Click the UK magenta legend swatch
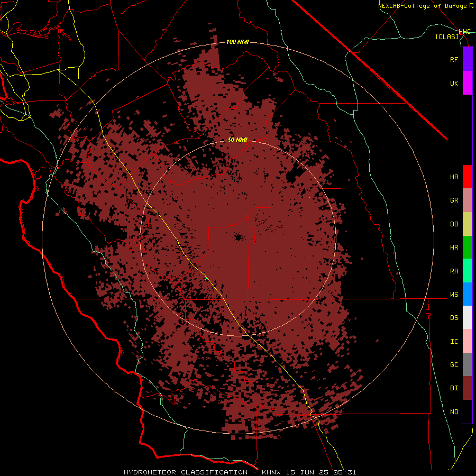Viewport: 476px width, 476px height. pos(467,83)
